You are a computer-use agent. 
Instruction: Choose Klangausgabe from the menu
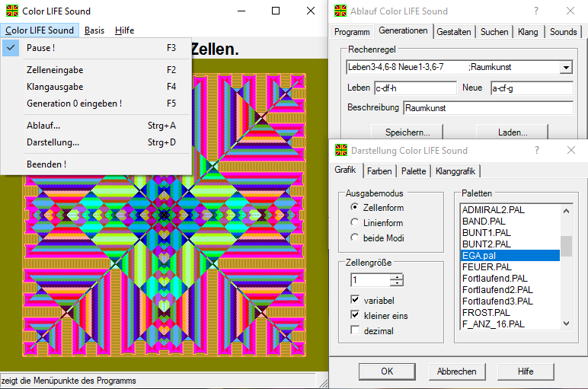click(x=97, y=87)
